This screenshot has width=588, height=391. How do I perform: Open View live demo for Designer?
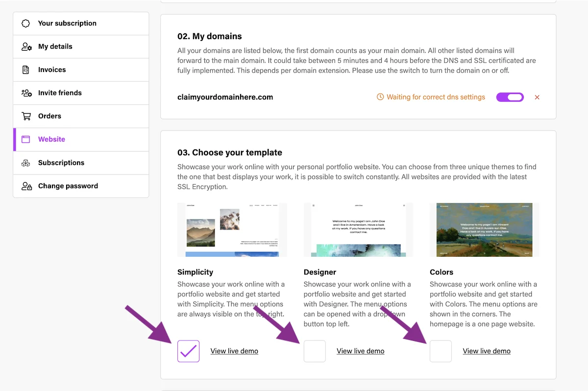(x=360, y=351)
